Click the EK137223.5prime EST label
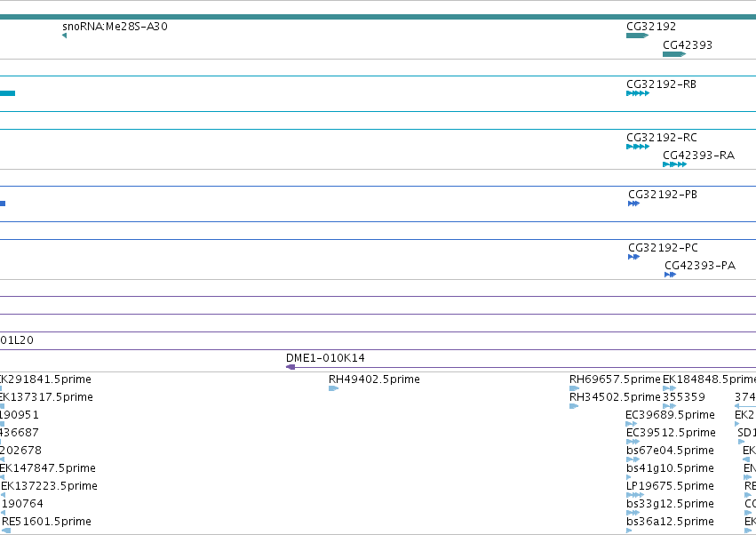Image resolution: width=756 pixels, height=535 pixels. (49, 486)
